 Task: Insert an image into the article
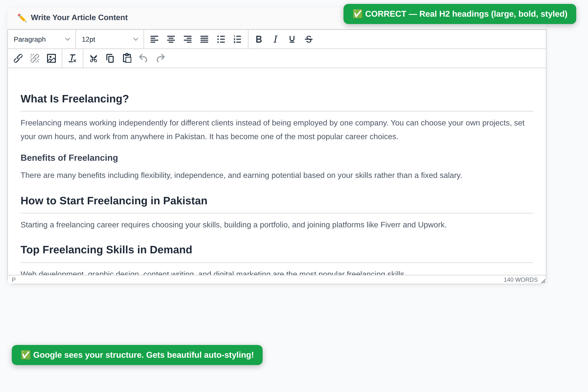click(51, 58)
